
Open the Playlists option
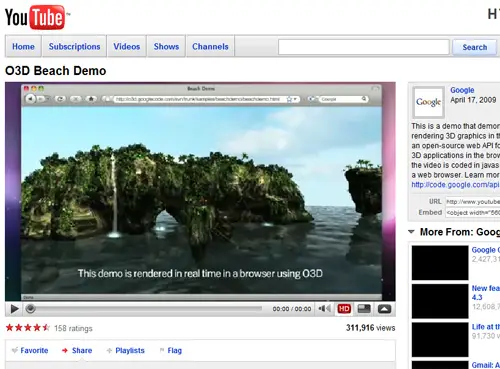click(130, 350)
